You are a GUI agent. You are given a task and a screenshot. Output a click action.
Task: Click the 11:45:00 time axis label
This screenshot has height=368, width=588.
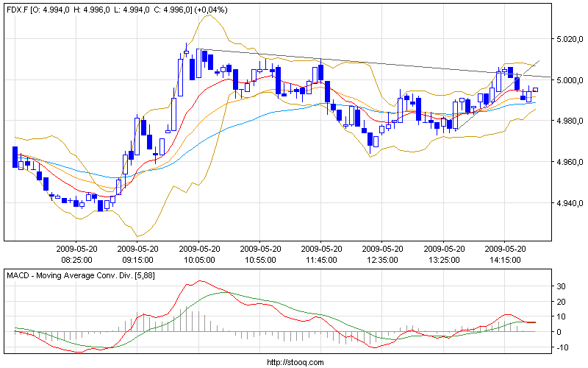coord(321,260)
